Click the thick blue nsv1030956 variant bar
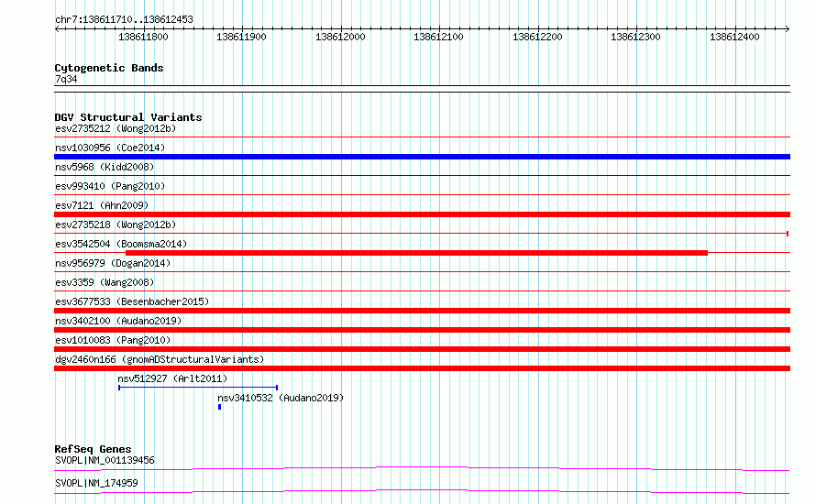The width and height of the screenshot is (816, 504). click(422, 157)
